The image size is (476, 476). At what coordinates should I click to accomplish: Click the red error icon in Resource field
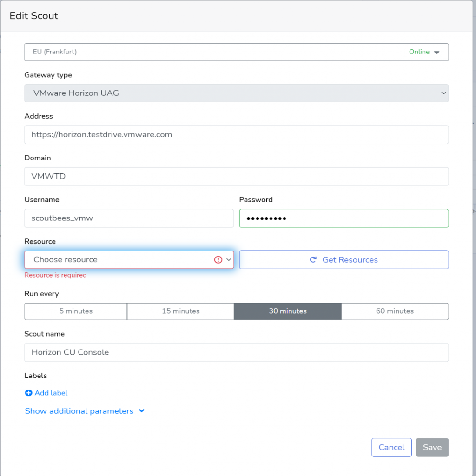(x=218, y=260)
